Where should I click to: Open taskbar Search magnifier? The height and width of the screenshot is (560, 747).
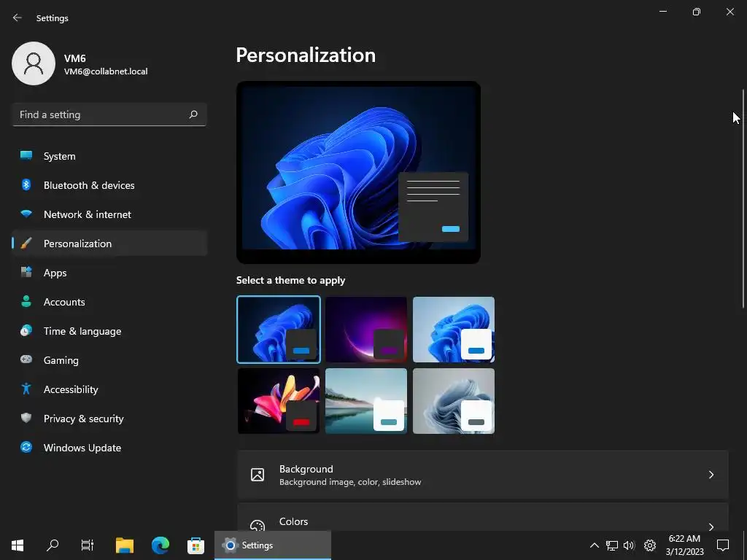tap(53, 545)
